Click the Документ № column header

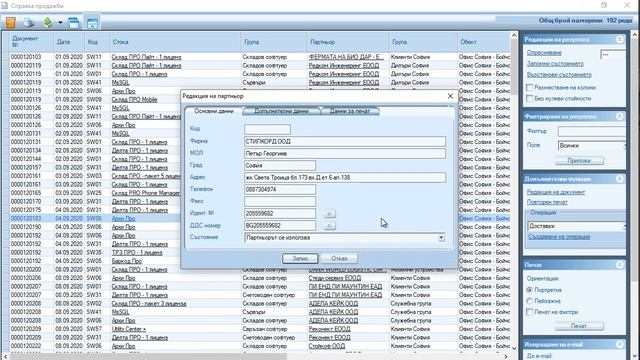(x=31, y=42)
